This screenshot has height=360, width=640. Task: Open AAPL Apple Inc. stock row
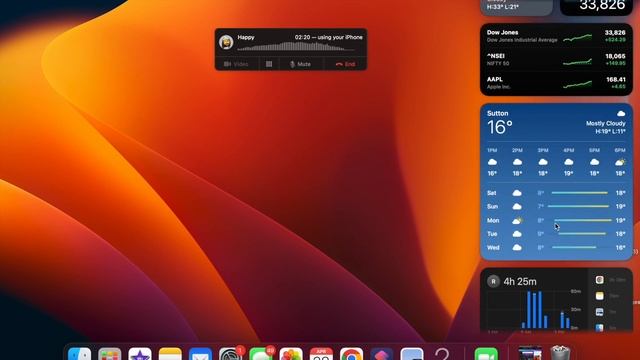[x=556, y=83]
